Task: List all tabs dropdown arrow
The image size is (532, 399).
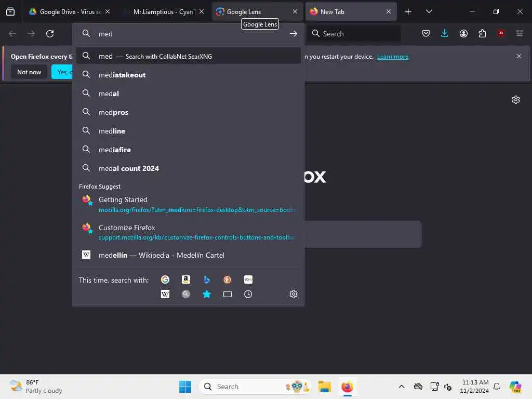Action: pos(429,11)
